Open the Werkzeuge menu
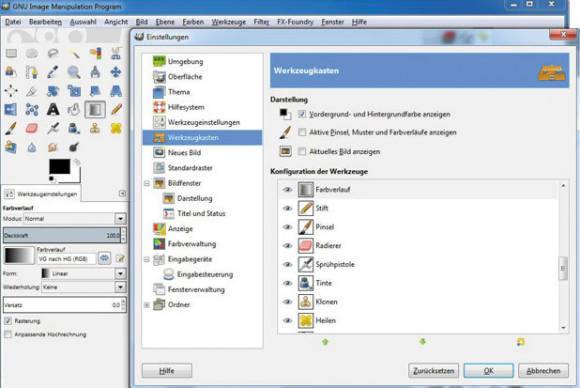The height and width of the screenshot is (388, 580). (x=229, y=22)
